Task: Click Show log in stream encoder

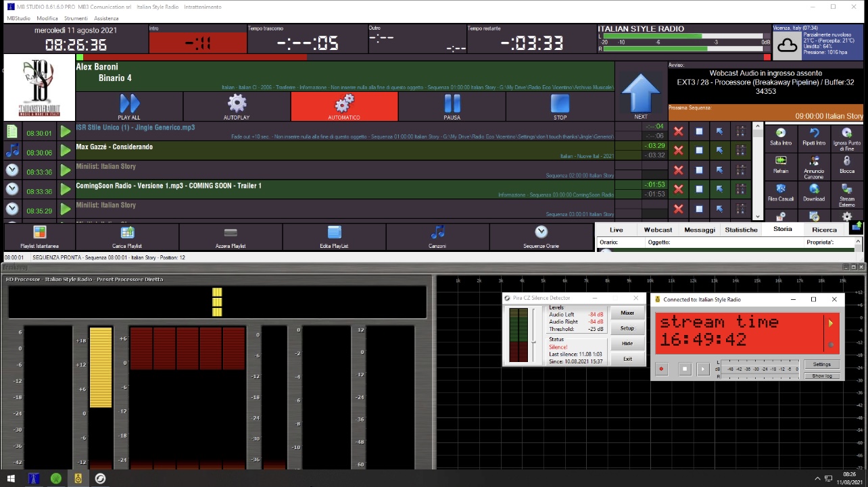Action: click(821, 376)
